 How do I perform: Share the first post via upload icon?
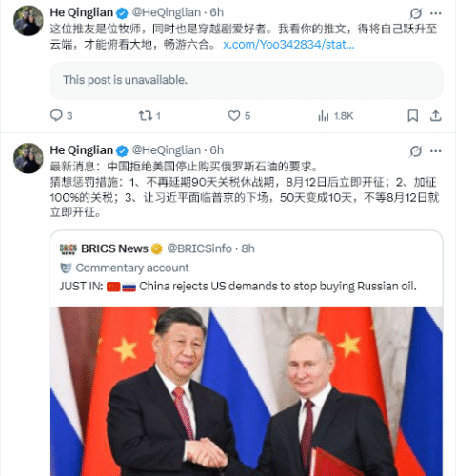click(436, 115)
